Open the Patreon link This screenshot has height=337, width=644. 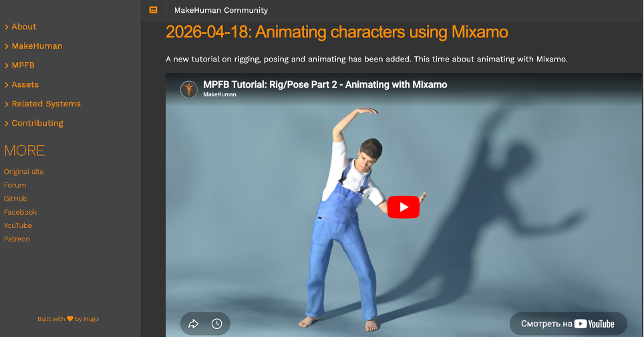point(17,239)
